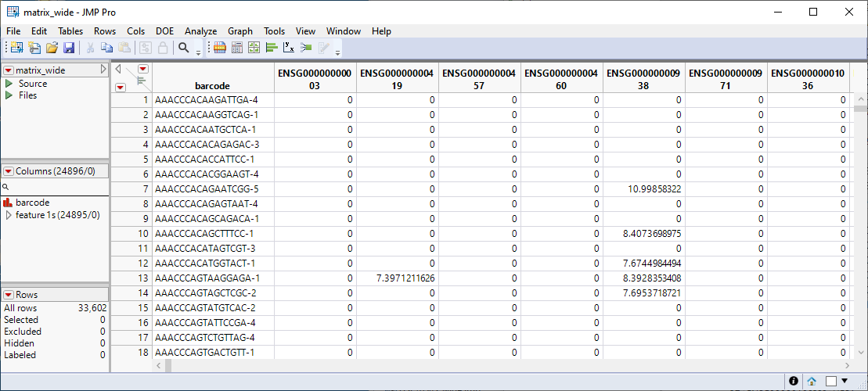
Task: Click the Tabulate icon in toolbar
Action: coord(237,48)
